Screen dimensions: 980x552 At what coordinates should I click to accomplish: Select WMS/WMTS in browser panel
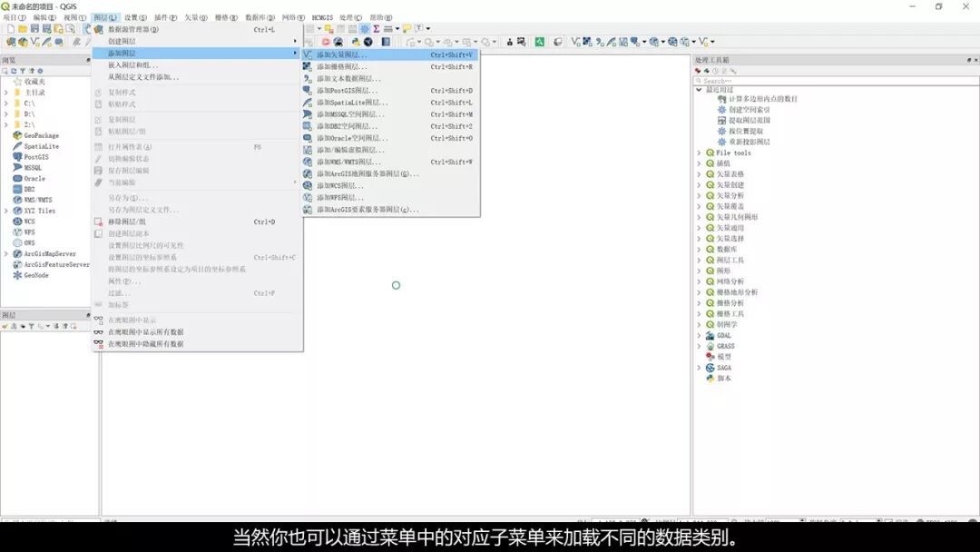point(37,200)
